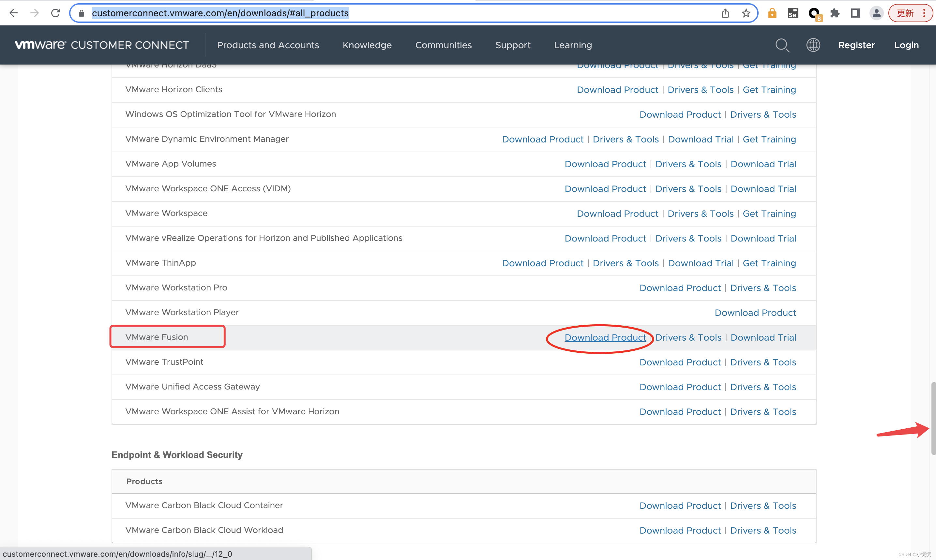Screen dimensions: 936x560
Task: Click the browser back arrow
Action: 14,13
